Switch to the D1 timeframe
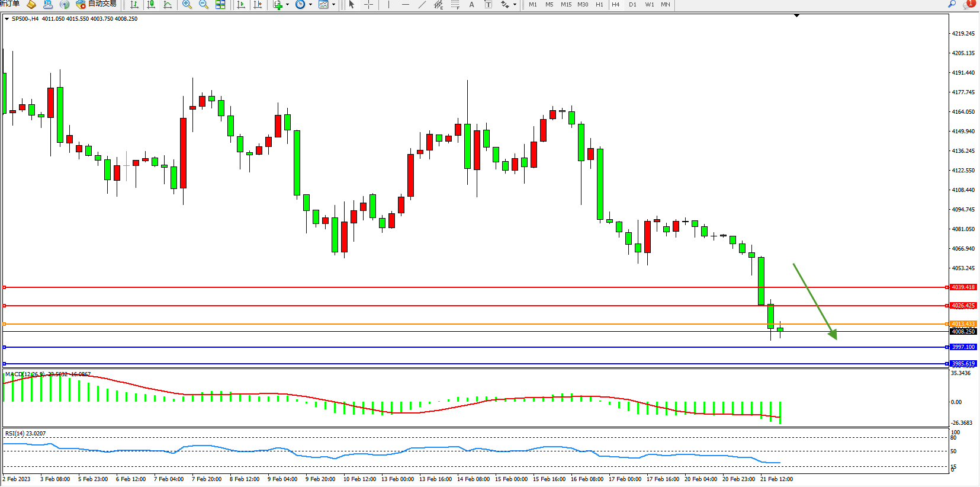 point(632,5)
